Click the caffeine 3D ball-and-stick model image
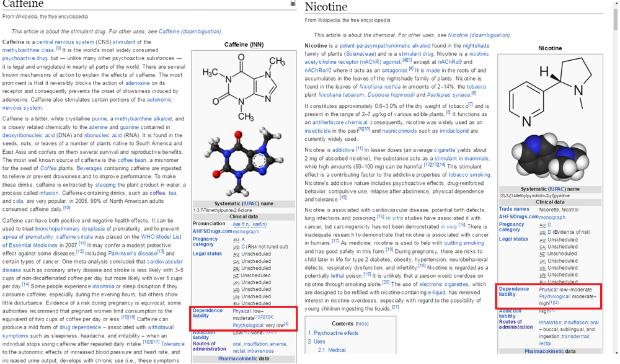Screen dimensions: 620x364 point(244,162)
